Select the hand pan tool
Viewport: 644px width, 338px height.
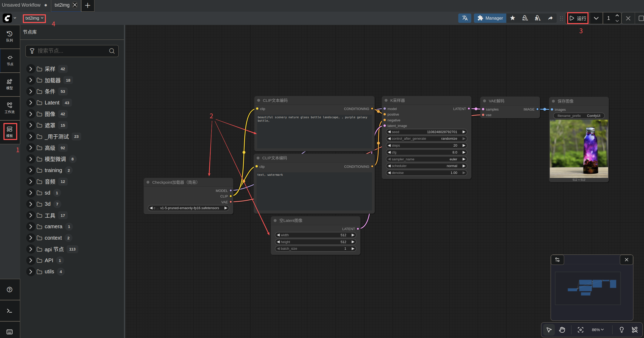(x=562, y=330)
